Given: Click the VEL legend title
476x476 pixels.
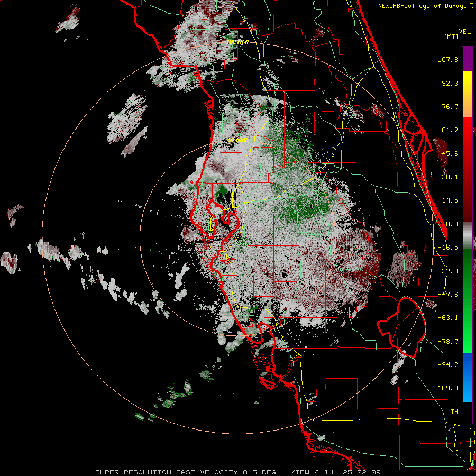Looking at the screenshot, I should 464,31.
